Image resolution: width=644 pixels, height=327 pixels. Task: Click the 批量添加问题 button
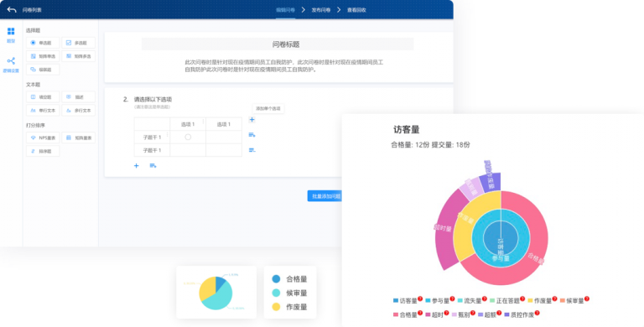325,196
